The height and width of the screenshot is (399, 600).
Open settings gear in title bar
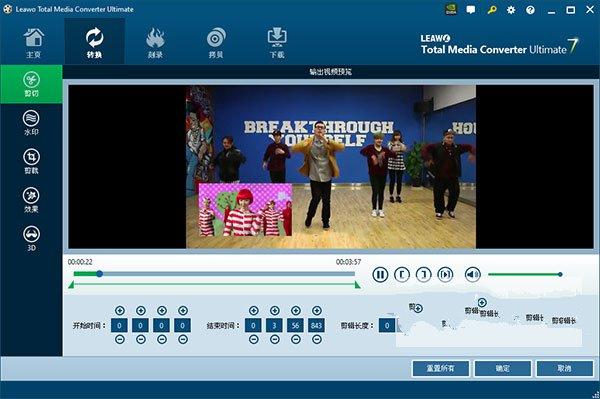click(x=511, y=10)
